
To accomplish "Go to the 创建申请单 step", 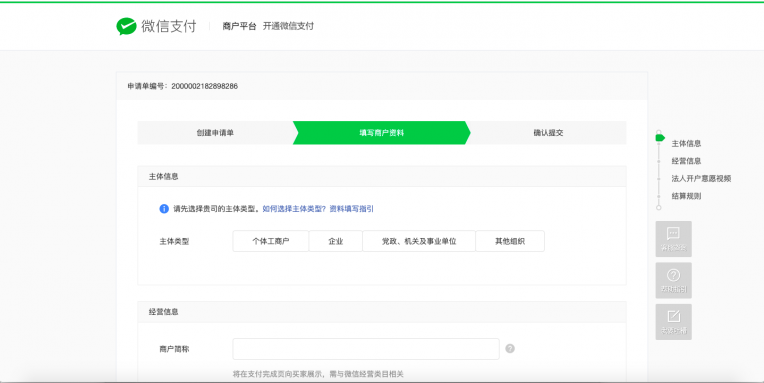I will tap(215, 133).
